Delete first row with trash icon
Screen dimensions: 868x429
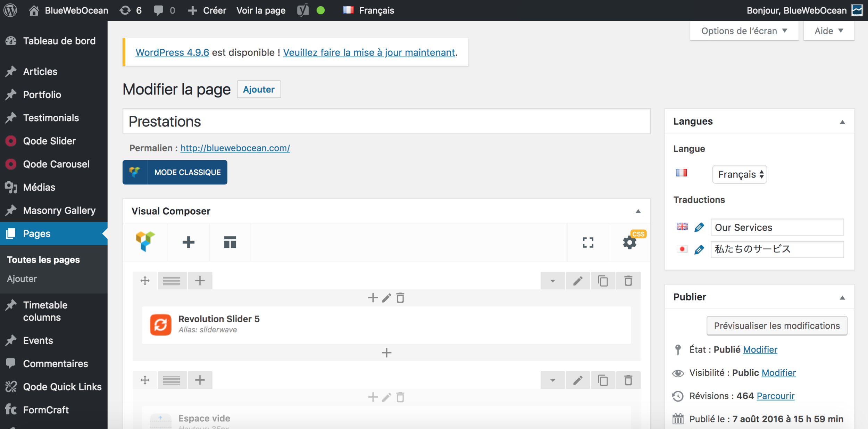coord(628,281)
